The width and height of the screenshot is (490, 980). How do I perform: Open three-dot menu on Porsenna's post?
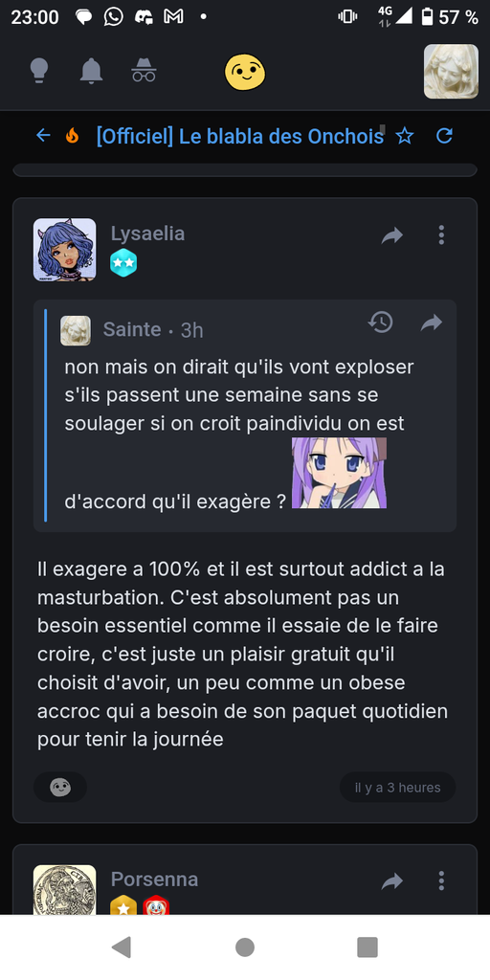[441, 880]
